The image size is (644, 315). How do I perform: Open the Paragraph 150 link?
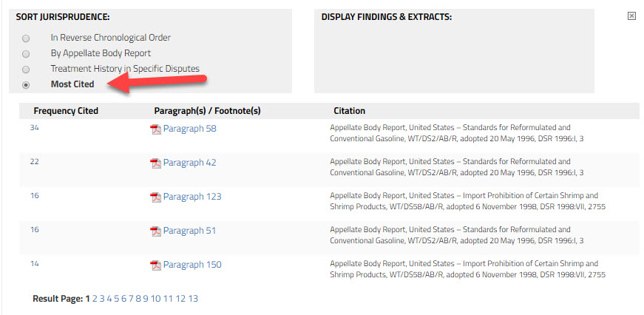pyautogui.click(x=192, y=265)
